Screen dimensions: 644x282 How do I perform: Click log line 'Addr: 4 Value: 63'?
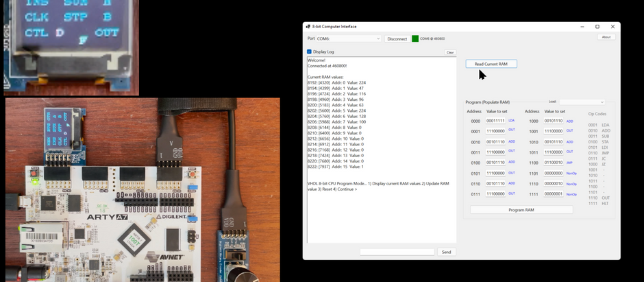(x=347, y=105)
